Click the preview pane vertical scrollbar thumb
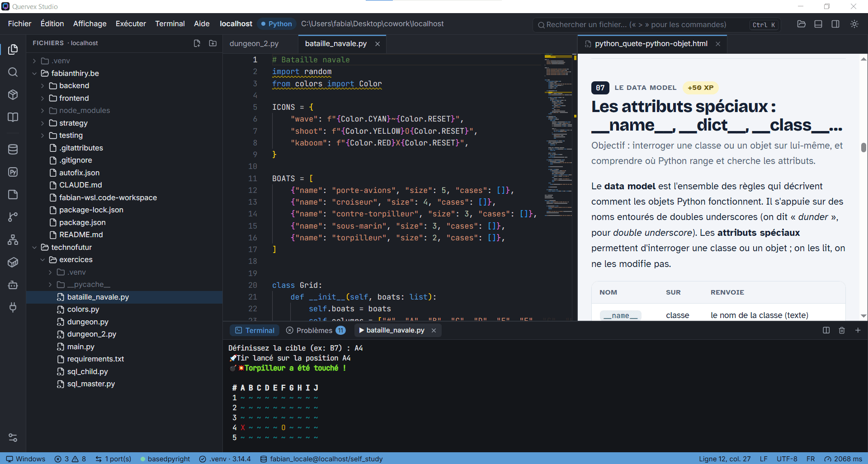The height and width of the screenshot is (464, 868). pos(863,148)
